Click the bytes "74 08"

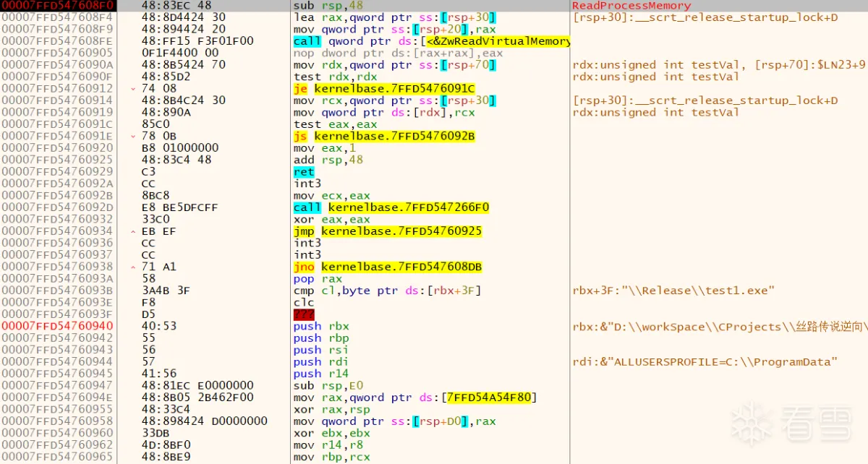[159, 89]
